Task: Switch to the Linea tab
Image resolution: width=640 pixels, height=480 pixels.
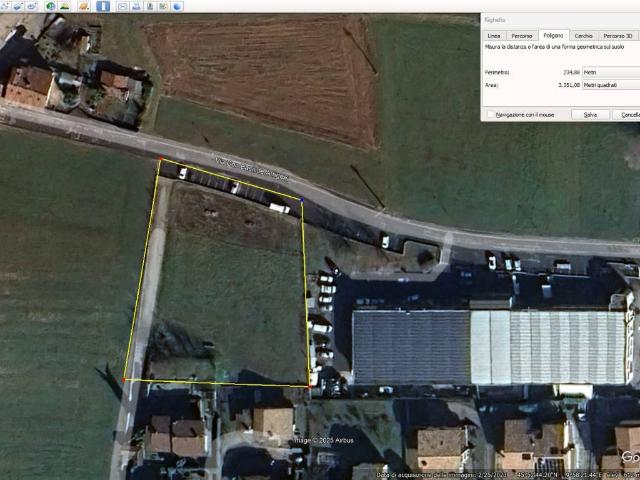Action: [494, 35]
